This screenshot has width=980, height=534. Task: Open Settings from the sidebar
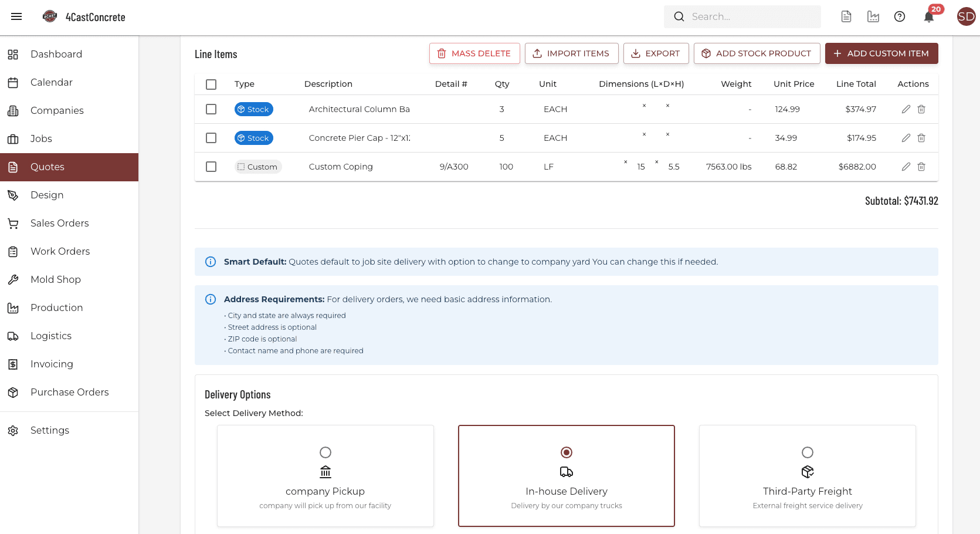pyautogui.click(x=50, y=430)
